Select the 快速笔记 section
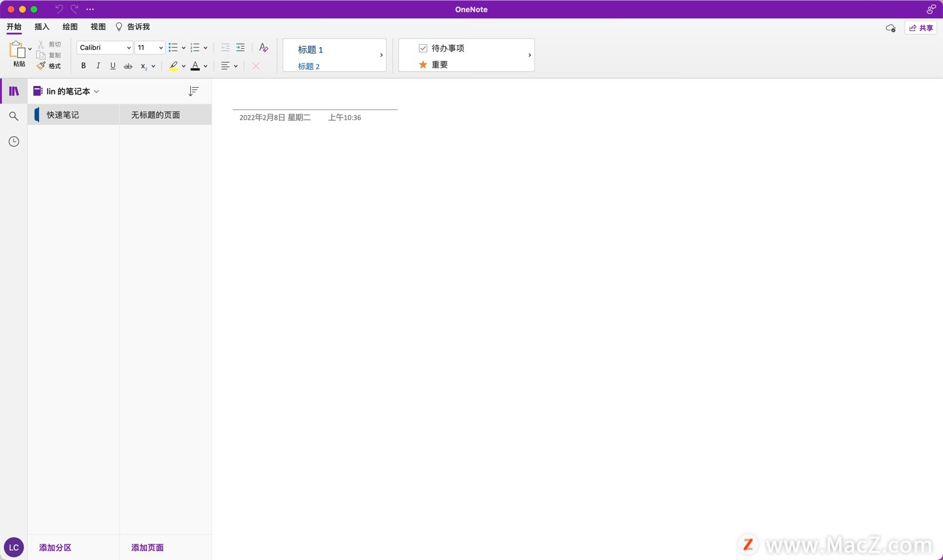943x560 pixels. [x=73, y=115]
